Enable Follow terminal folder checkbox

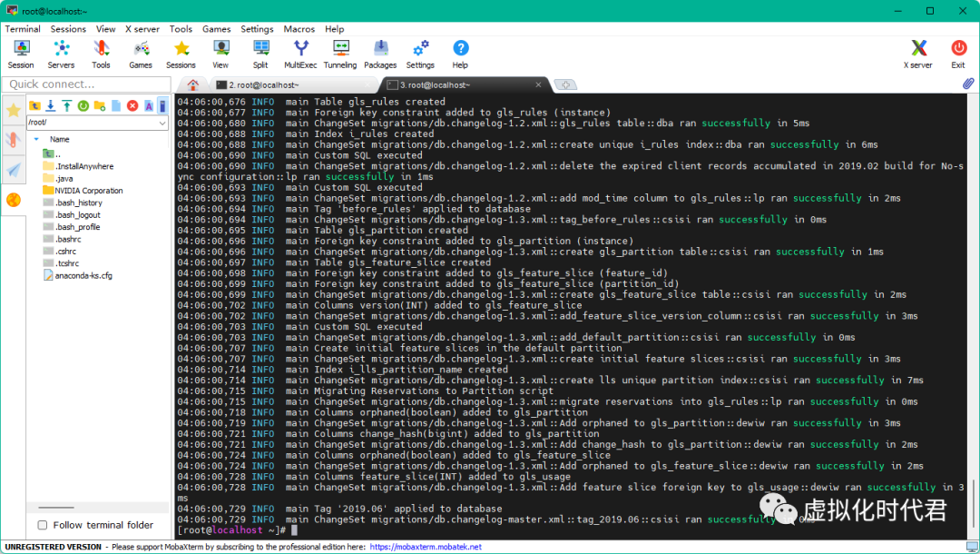pyautogui.click(x=42, y=525)
